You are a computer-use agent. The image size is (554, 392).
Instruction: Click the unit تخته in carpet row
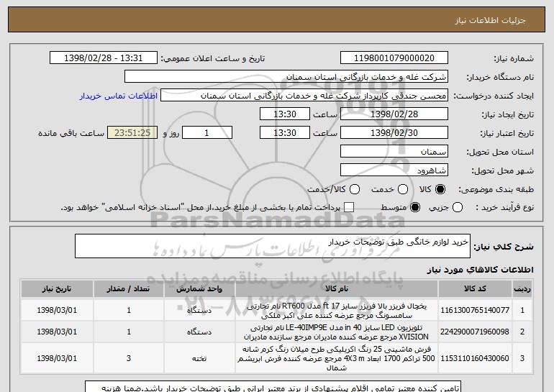pyautogui.click(x=199, y=358)
